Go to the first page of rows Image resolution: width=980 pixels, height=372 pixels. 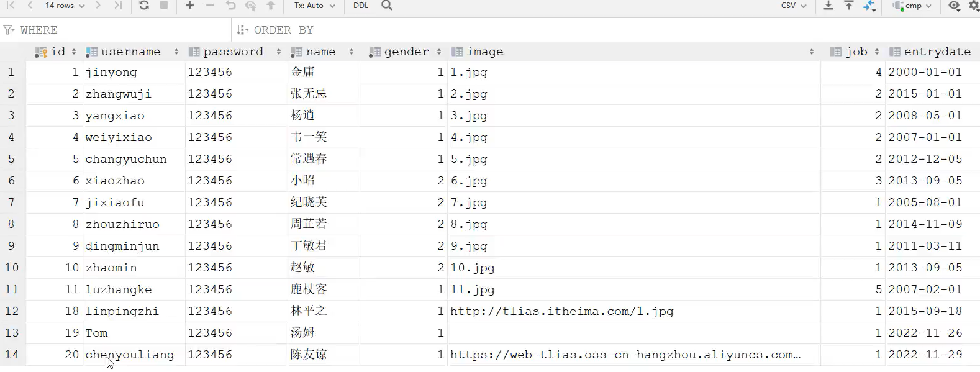tap(11, 6)
